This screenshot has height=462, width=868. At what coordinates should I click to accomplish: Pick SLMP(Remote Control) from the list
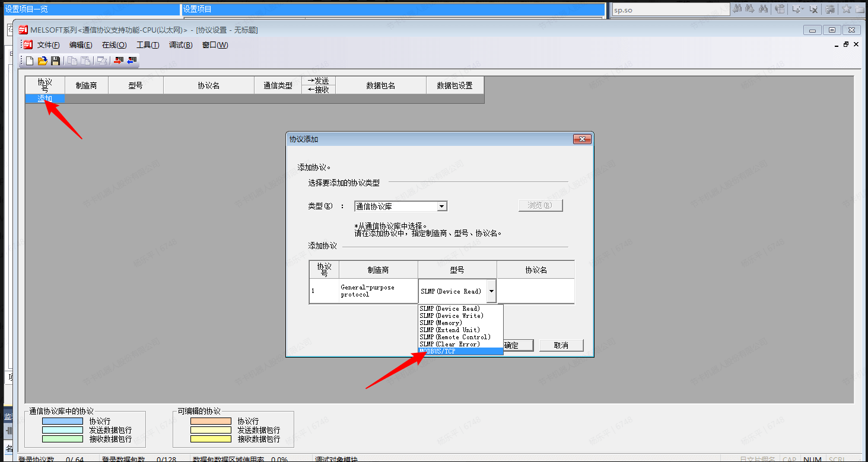click(x=460, y=337)
